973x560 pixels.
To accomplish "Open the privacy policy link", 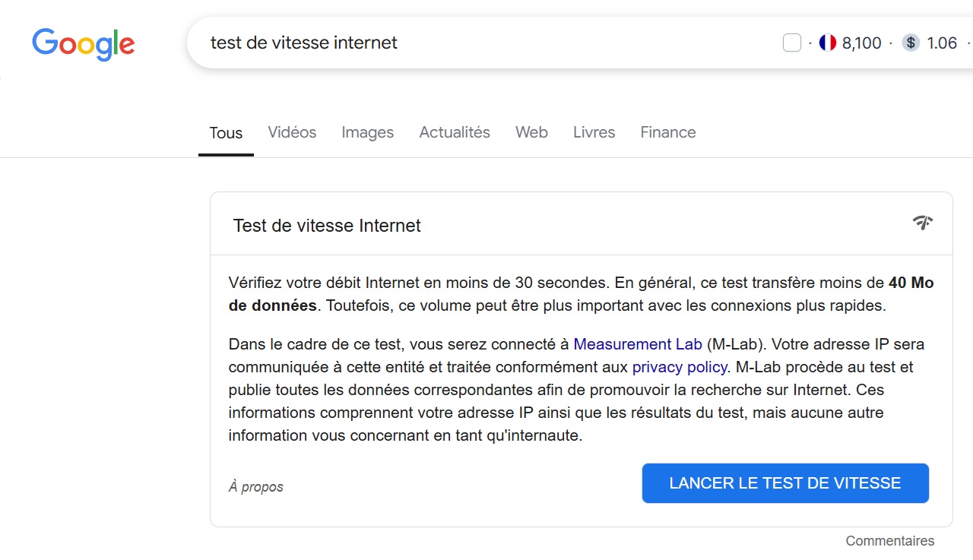I will click(679, 367).
